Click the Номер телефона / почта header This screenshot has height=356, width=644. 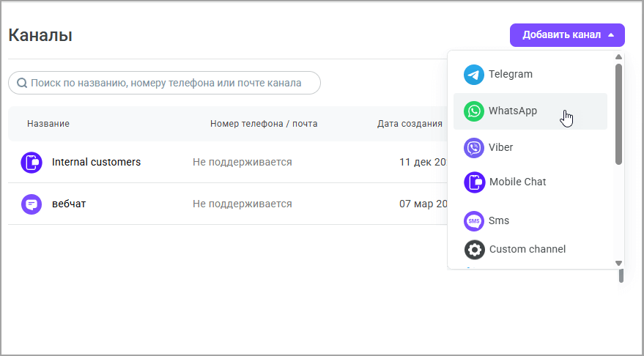tap(264, 124)
